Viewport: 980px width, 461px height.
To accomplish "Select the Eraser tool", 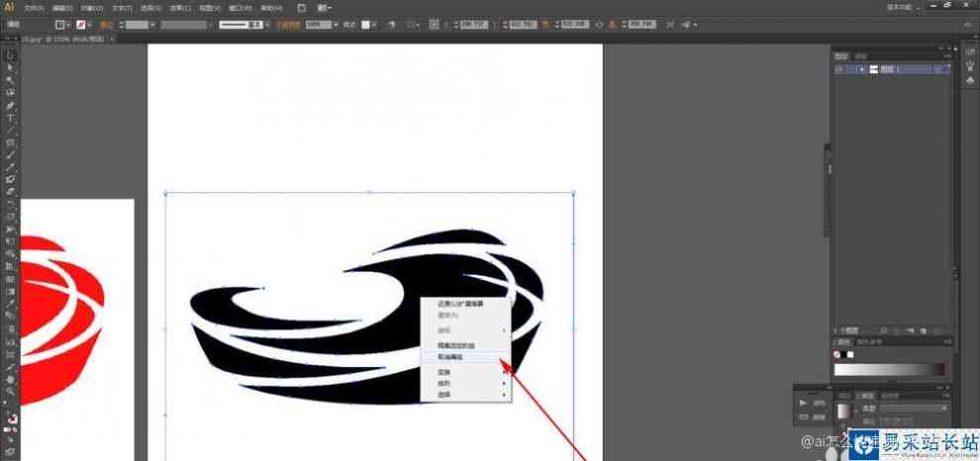I will coord(10,191).
